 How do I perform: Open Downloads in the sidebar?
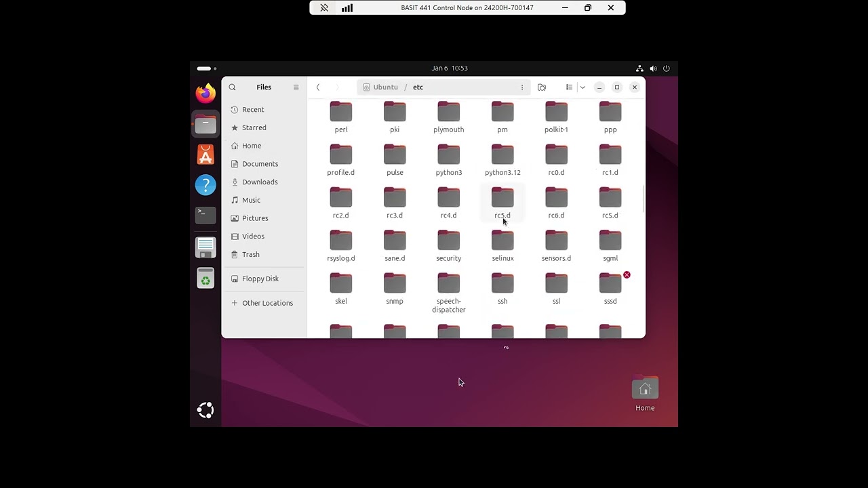pos(264,182)
